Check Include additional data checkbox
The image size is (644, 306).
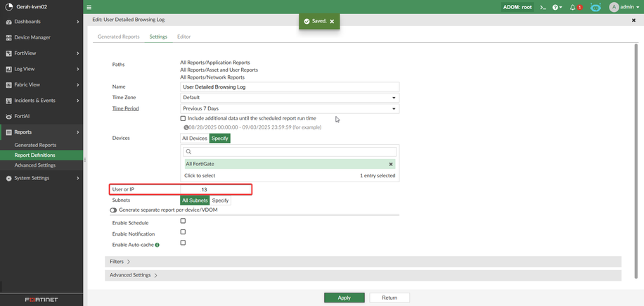click(x=183, y=118)
